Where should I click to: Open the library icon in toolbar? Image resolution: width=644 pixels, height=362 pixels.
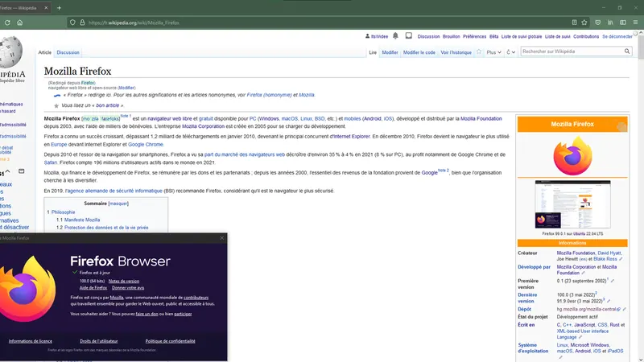[610, 23]
